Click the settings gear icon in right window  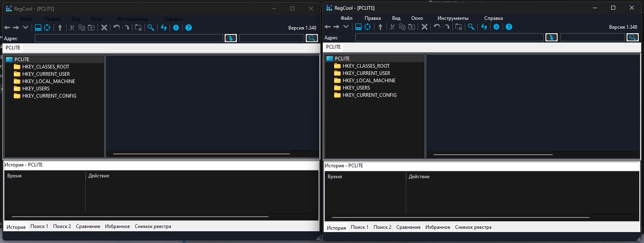point(496,27)
